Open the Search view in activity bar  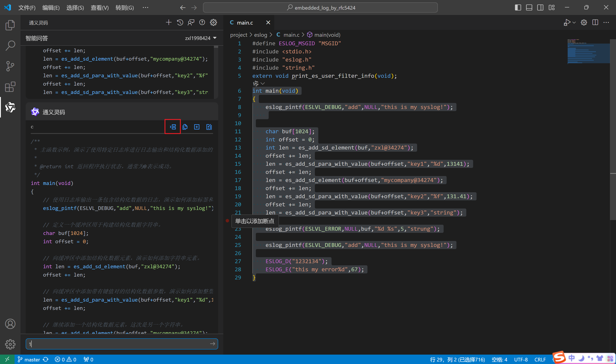pos(10,46)
